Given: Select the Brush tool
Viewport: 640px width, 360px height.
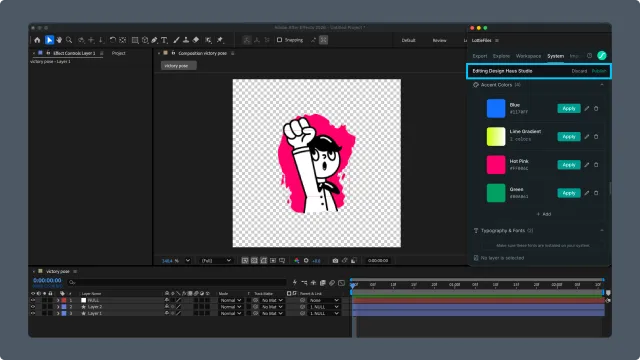Looking at the screenshot, I should (x=176, y=40).
